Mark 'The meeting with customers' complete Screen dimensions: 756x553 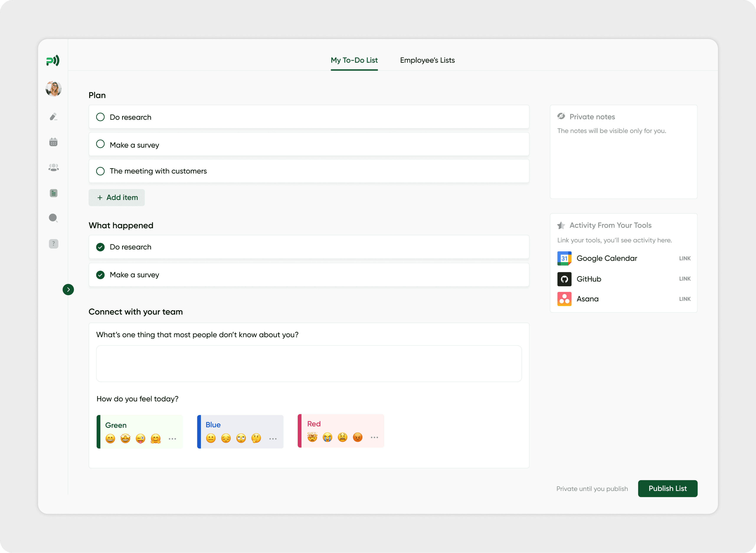coord(100,171)
